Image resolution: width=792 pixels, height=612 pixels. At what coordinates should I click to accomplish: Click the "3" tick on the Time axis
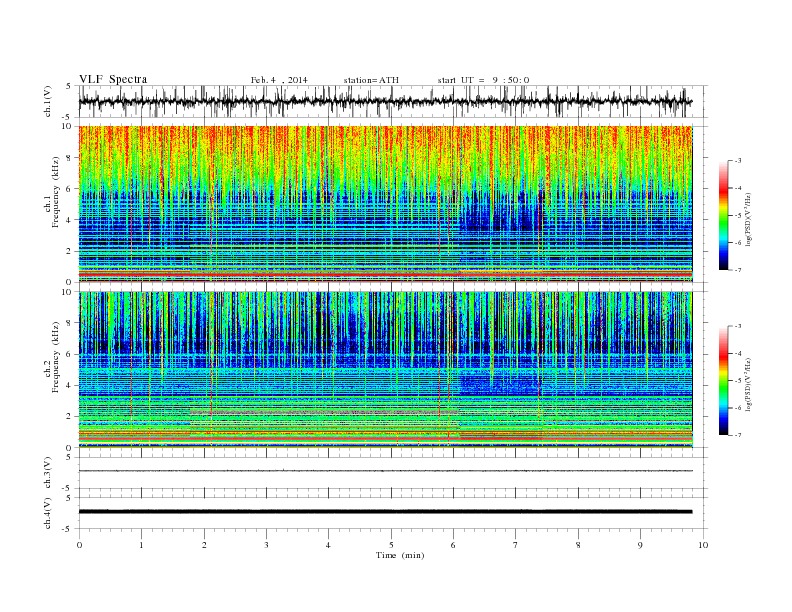[x=266, y=545]
